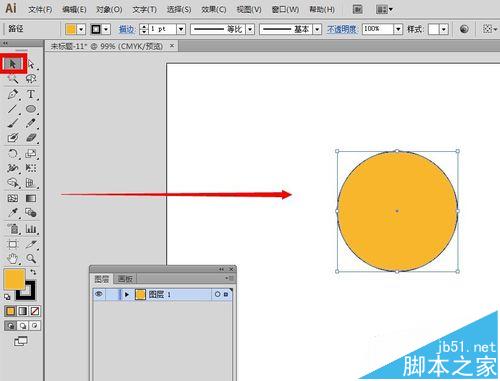Open stroke color dropdown arrow
Screen dimensions: 500x381
click(106, 30)
